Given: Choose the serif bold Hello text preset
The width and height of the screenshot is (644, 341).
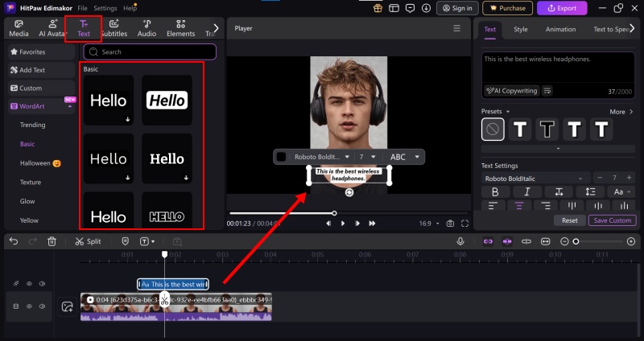Looking at the screenshot, I should [x=167, y=158].
